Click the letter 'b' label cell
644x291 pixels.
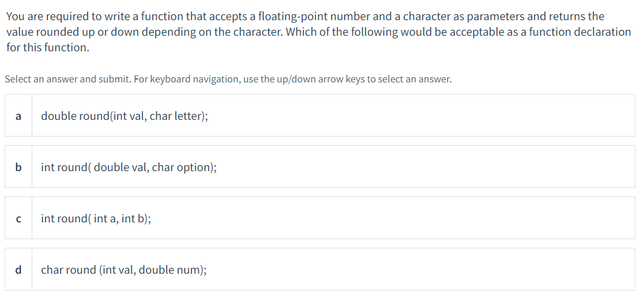(x=18, y=167)
